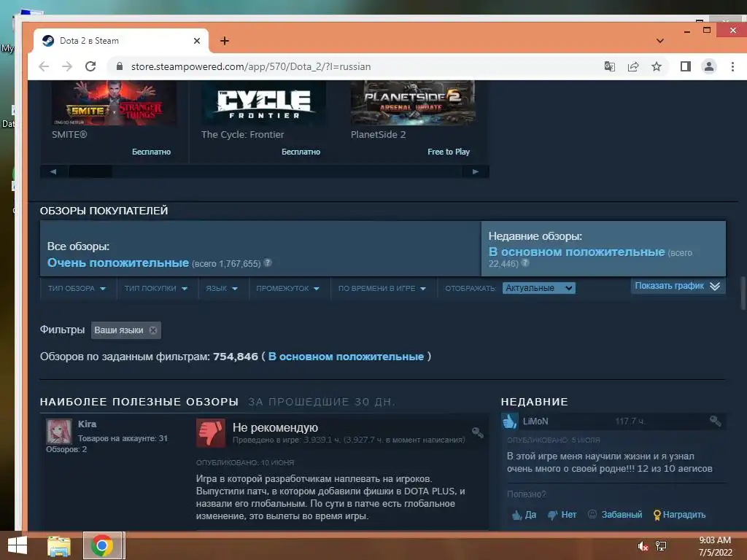View site lock information icon
Screen dimensions: 747x560
(120, 66)
